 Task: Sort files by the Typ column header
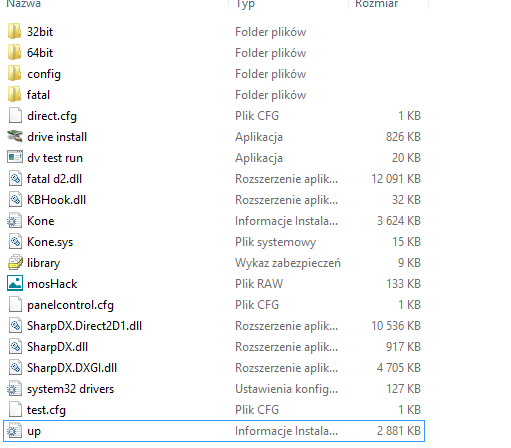tap(245, 4)
